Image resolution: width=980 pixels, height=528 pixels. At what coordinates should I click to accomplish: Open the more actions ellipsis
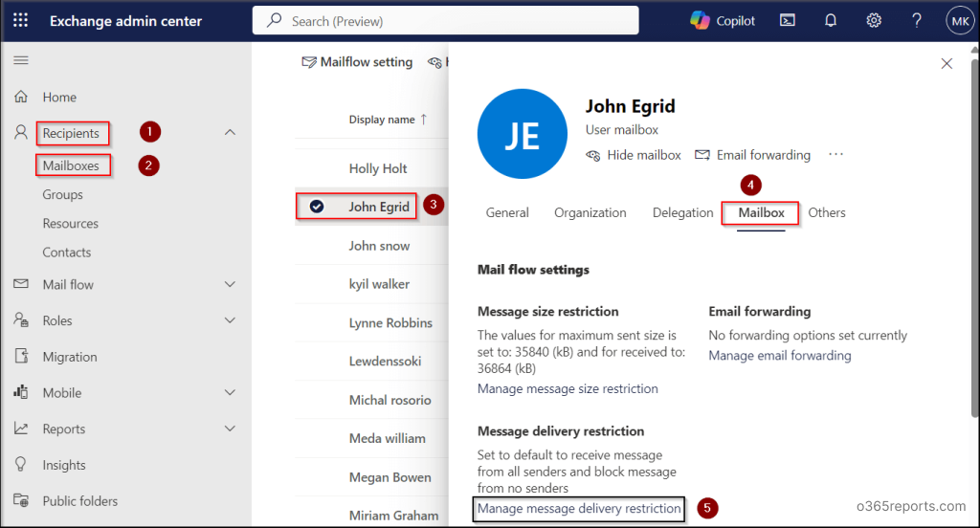(835, 154)
